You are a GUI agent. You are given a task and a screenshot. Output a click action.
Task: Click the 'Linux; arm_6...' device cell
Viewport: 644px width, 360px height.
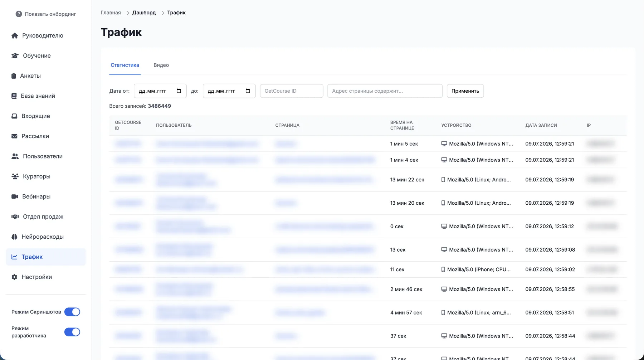coord(476,312)
